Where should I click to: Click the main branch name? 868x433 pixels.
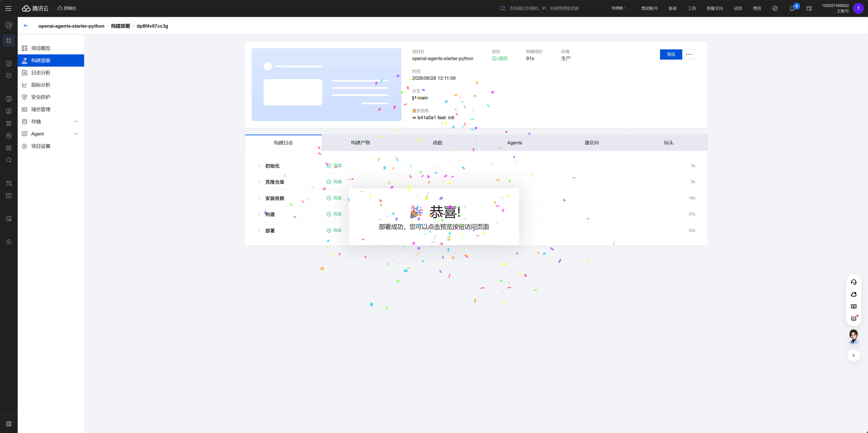(422, 98)
